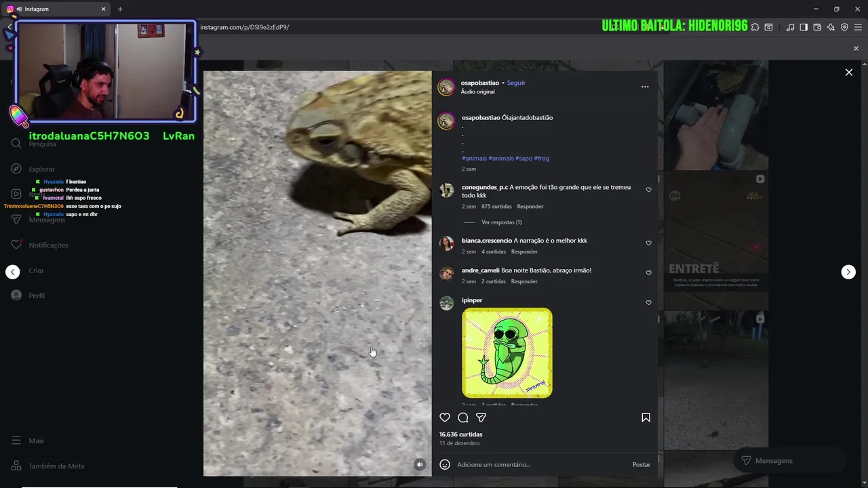Like the comment by andre_cameli
The image size is (868, 488).
[648, 272]
